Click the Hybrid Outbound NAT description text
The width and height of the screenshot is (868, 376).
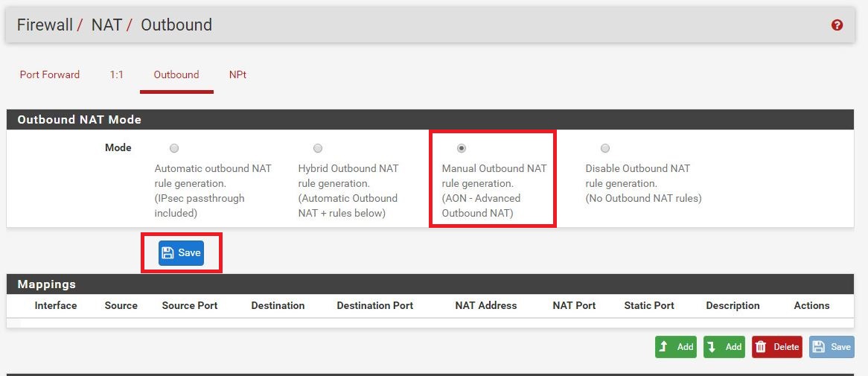348,191
